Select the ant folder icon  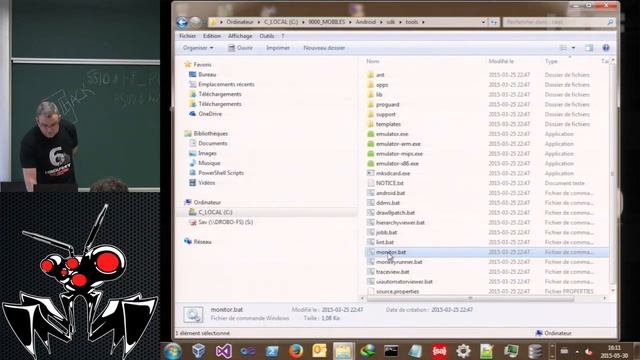tap(371, 75)
